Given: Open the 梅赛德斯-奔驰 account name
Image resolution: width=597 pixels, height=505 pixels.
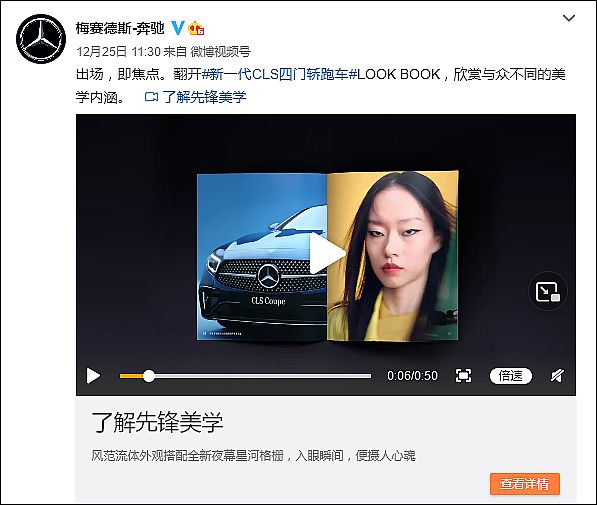Looking at the screenshot, I should (120, 28).
